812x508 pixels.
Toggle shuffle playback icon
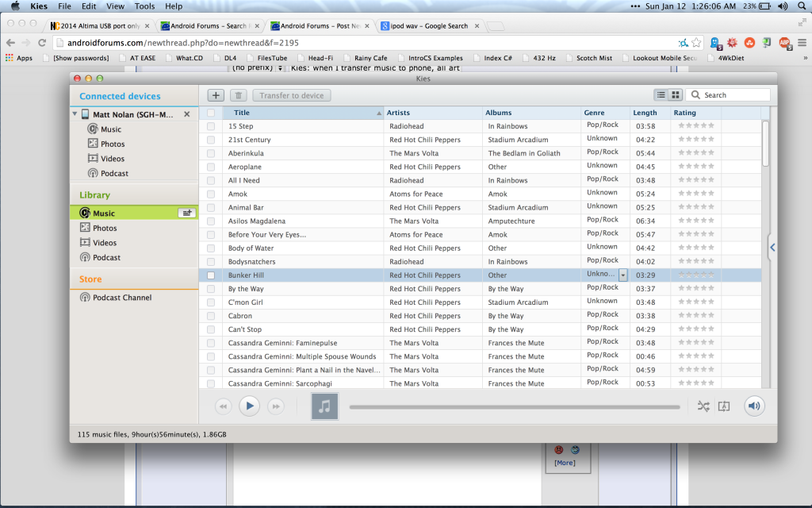(703, 406)
